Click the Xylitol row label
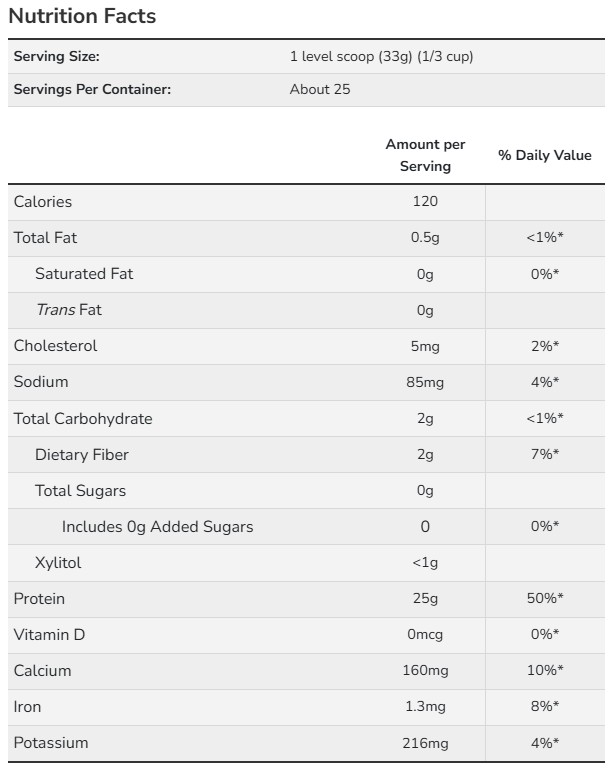This screenshot has width=612, height=771. click(x=58, y=563)
